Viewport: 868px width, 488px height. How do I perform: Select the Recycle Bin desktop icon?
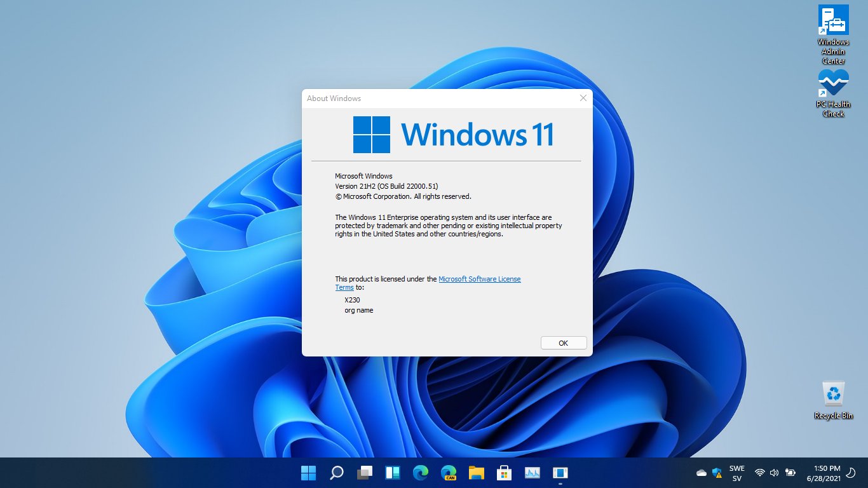(x=834, y=400)
